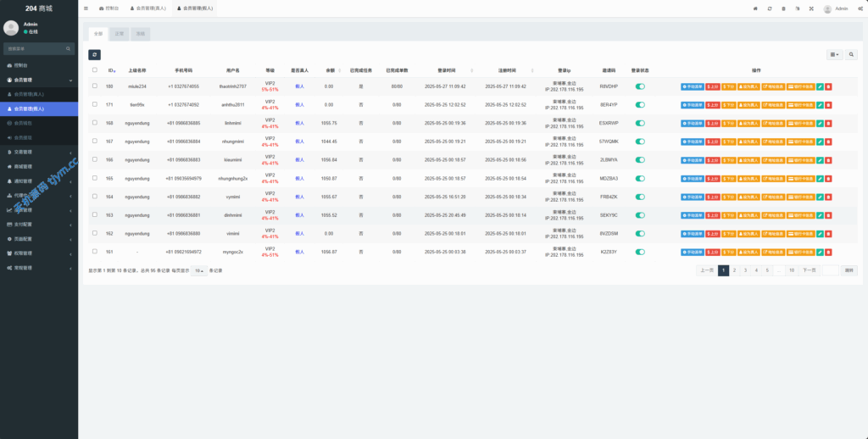The width and height of the screenshot is (868, 439).
Task: Switch to the 会员管理(真人) top tab
Action: click(149, 8)
